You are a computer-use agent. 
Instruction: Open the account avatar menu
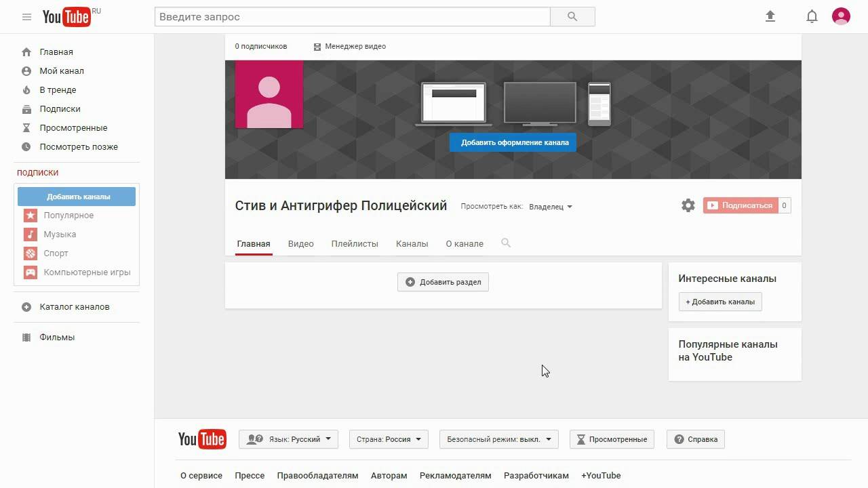click(841, 16)
